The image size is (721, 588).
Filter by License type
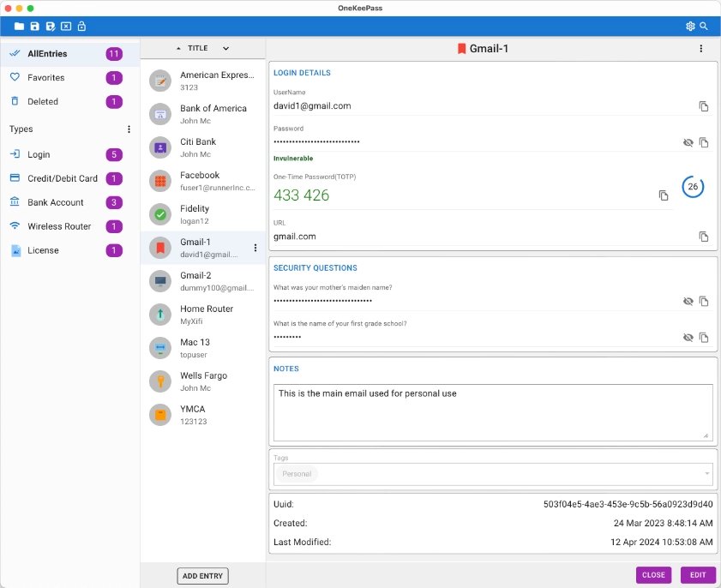click(70, 250)
